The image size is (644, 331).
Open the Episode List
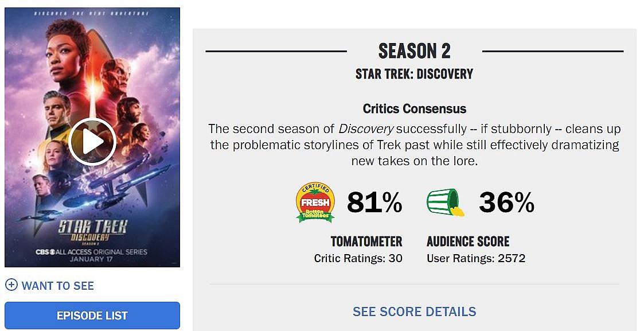tap(92, 316)
